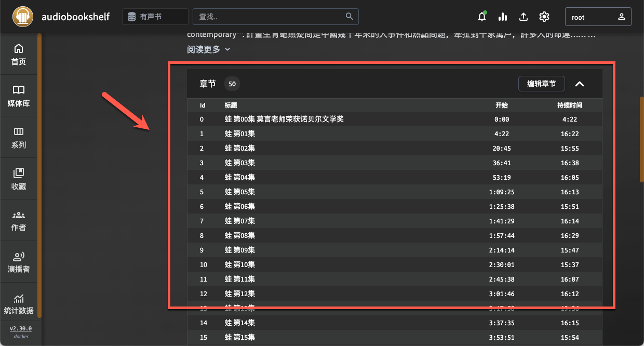Open the settings gear icon
The image size is (644, 346).
click(x=544, y=17)
